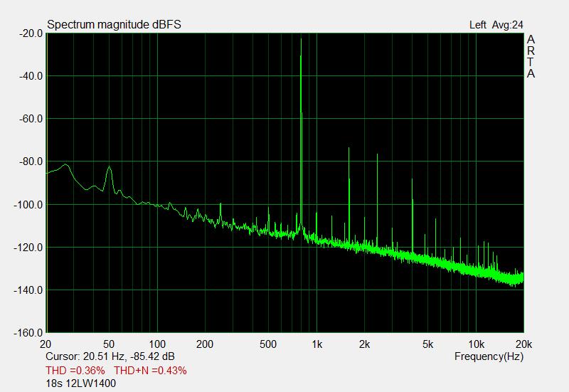Click the THD+N =0.43% value
This screenshot has height=392, width=569.
[x=151, y=371]
